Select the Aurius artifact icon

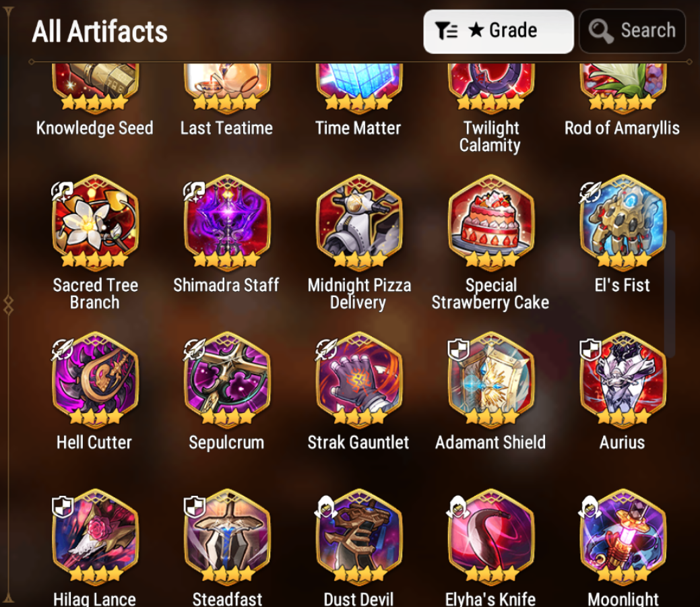tap(623, 380)
